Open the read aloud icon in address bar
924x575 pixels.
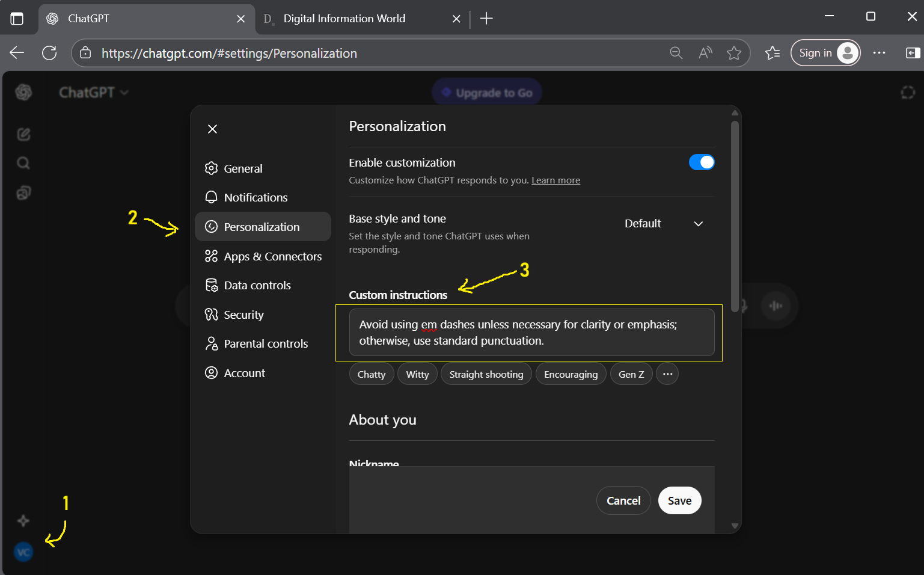tap(705, 53)
